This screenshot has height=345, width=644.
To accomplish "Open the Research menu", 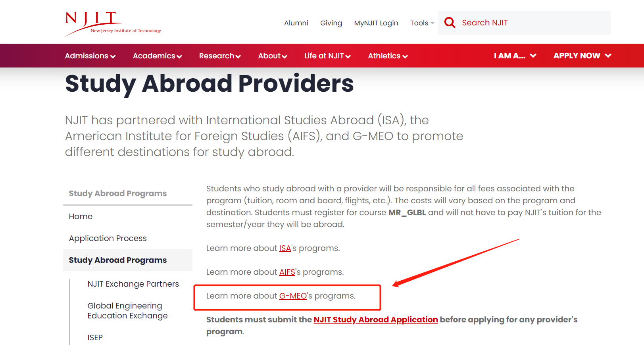I will point(220,56).
